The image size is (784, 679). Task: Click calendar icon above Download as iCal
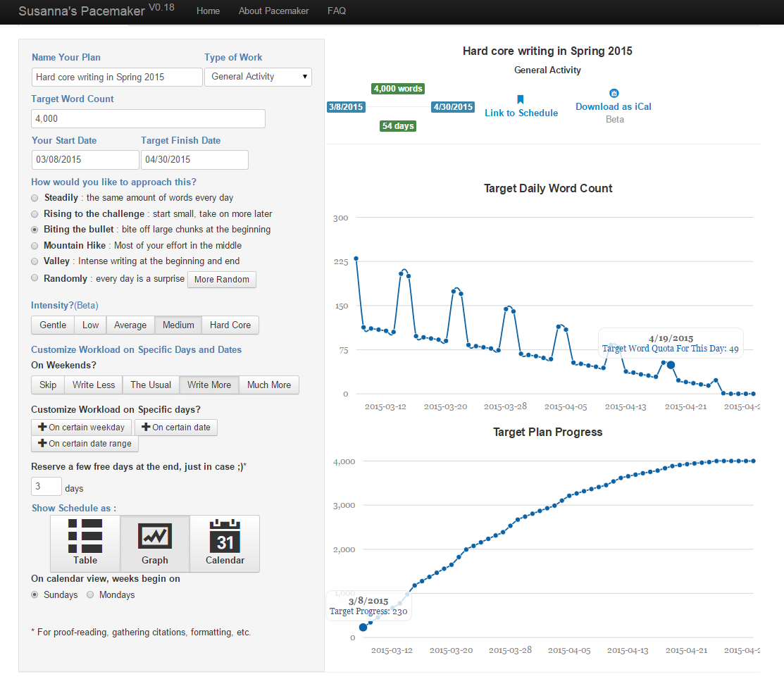coord(614,93)
